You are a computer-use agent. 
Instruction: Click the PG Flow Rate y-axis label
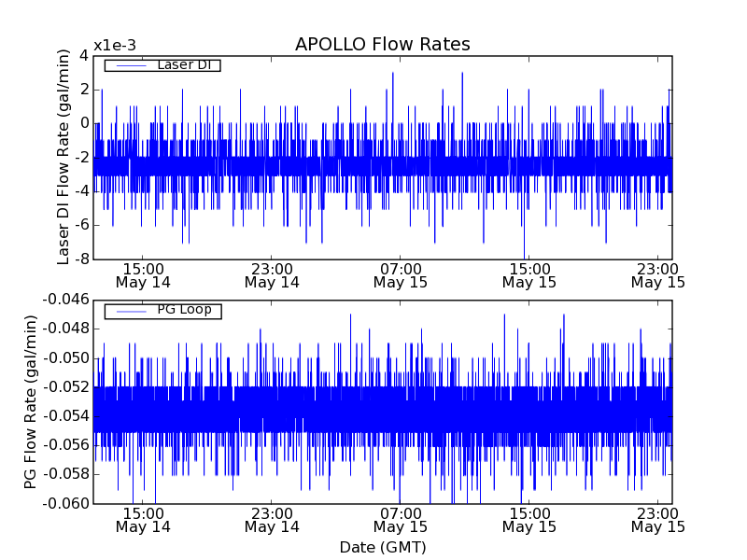click(x=32, y=401)
